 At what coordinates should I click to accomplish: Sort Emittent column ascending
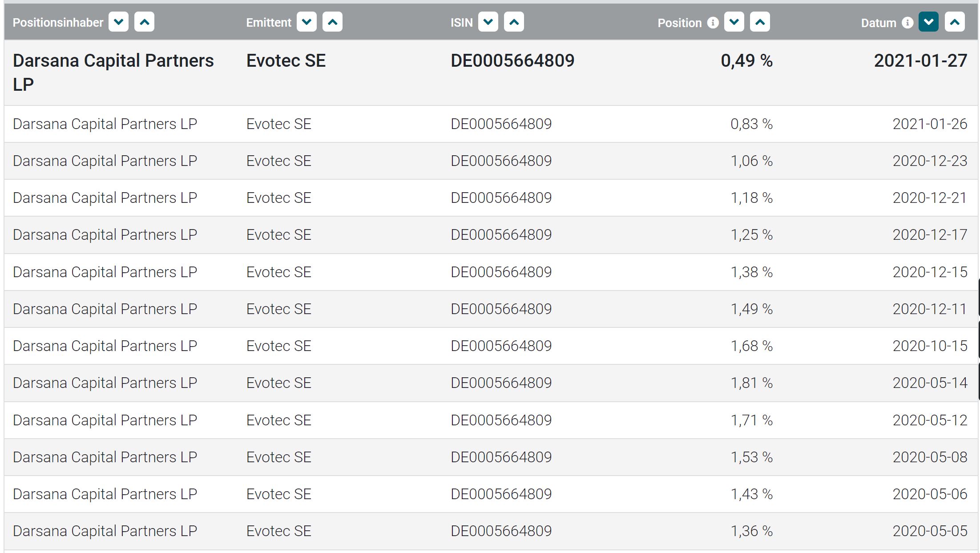pyautogui.click(x=332, y=21)
